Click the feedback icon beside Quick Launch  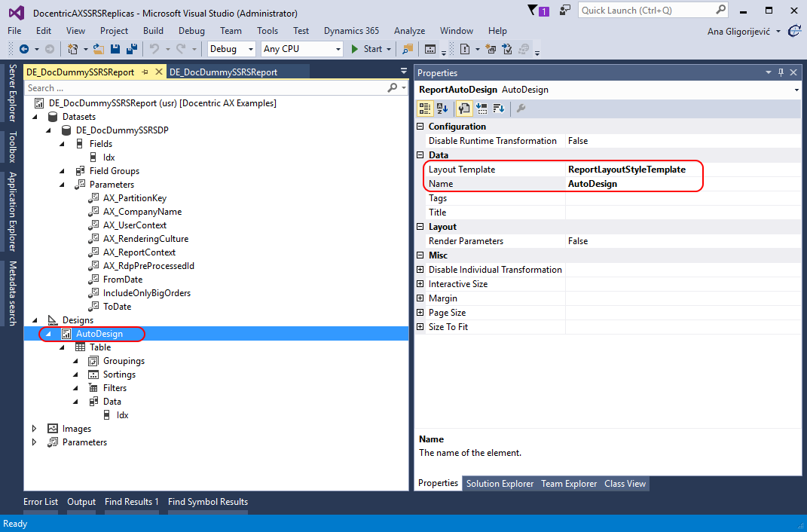coord(565,10)
